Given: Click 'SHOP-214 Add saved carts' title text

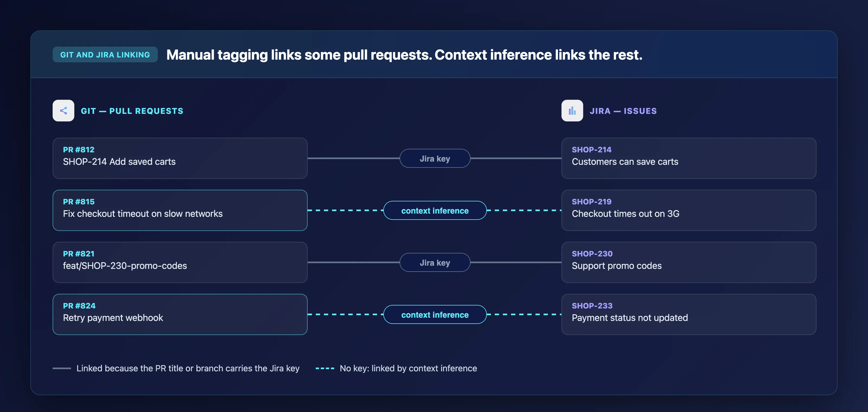Looking at the screenshot, I should (x=119, y=162).
